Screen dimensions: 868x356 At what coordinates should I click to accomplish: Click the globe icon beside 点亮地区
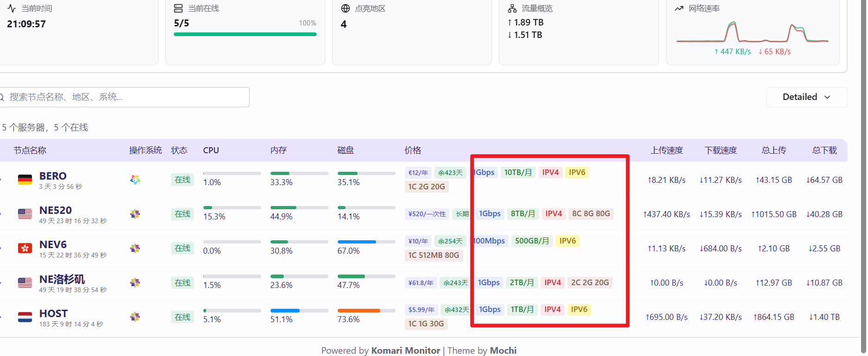(x=346, y=8)
